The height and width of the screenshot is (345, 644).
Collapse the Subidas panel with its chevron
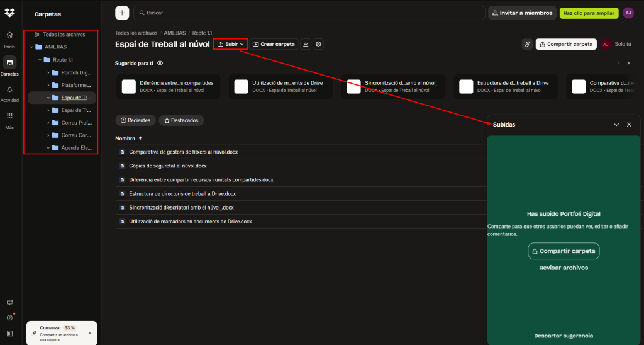coord(616,125)
